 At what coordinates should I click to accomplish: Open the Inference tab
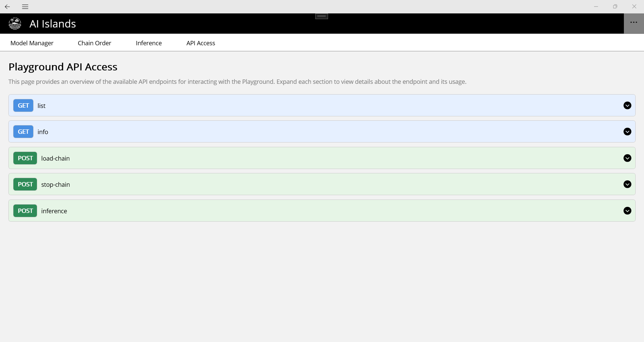[149, 43]
